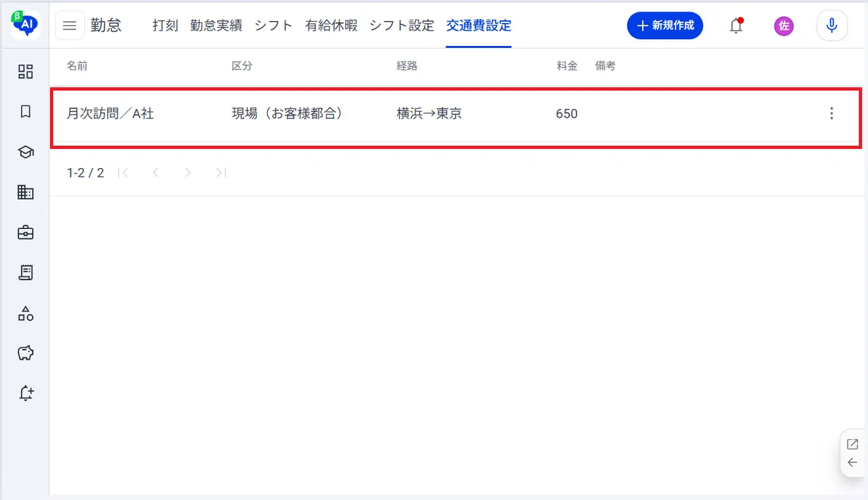Click the 勤怠 page title
This screenshot has height=500, width=868.
[x=106, y=26]
